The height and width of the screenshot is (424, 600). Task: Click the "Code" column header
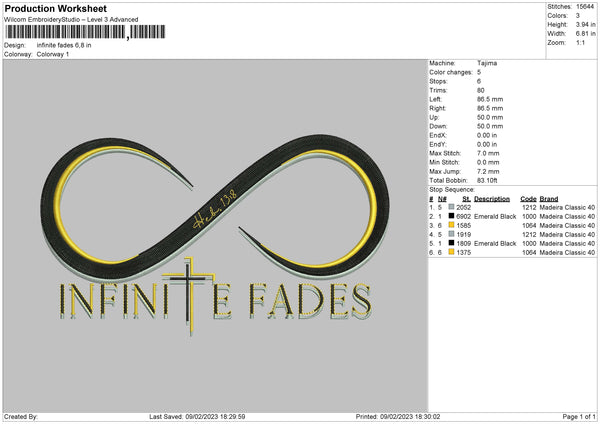pyautogui.click(x=529, y=197)
